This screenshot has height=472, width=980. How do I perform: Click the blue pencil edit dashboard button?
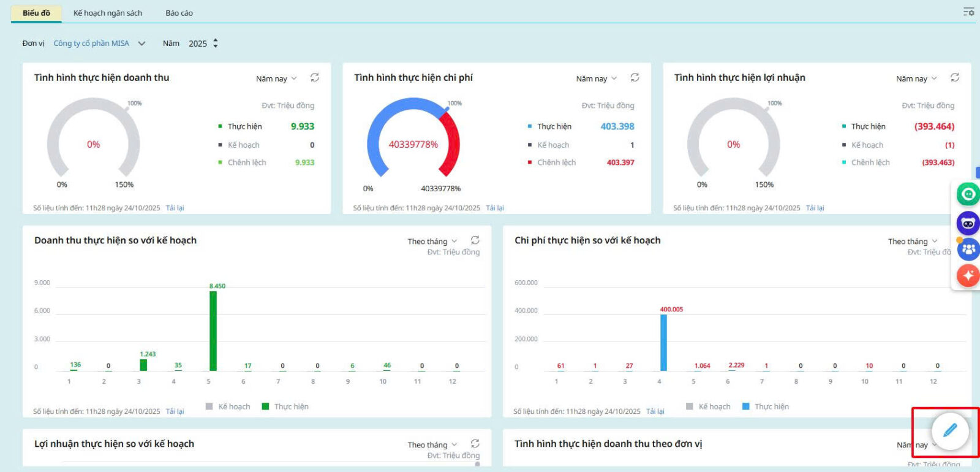pyautogui.click(x=949, y=431)
